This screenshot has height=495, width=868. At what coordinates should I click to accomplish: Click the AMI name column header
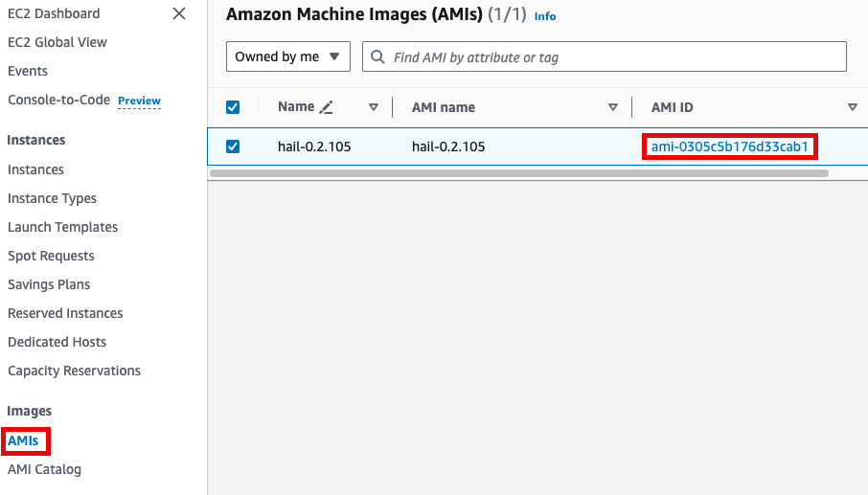(x=444, y=107)
